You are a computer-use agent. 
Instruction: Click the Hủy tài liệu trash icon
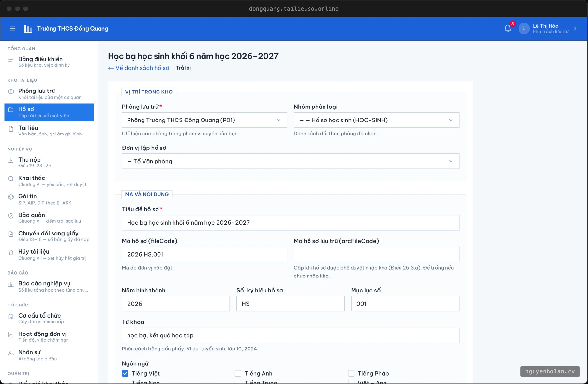[11, 252]
